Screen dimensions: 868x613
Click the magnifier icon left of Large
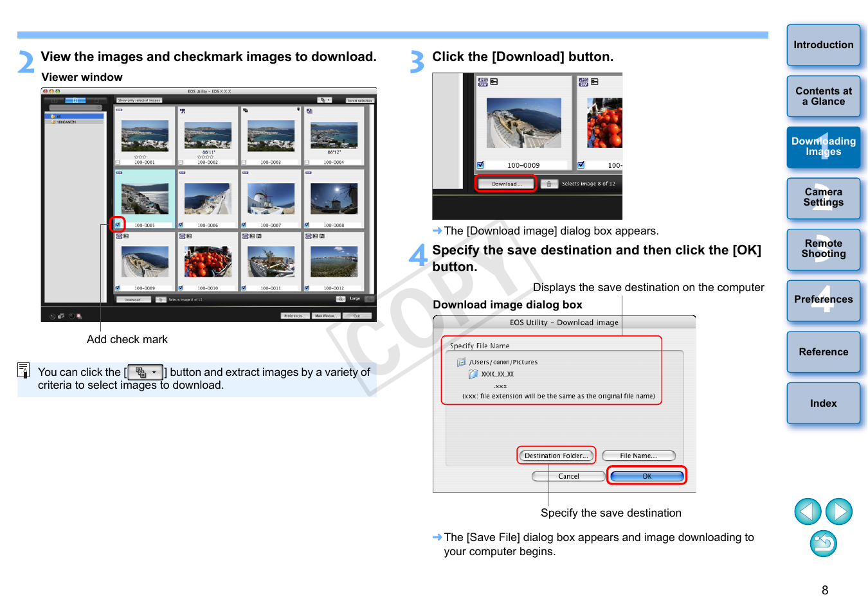click(340, 299)
